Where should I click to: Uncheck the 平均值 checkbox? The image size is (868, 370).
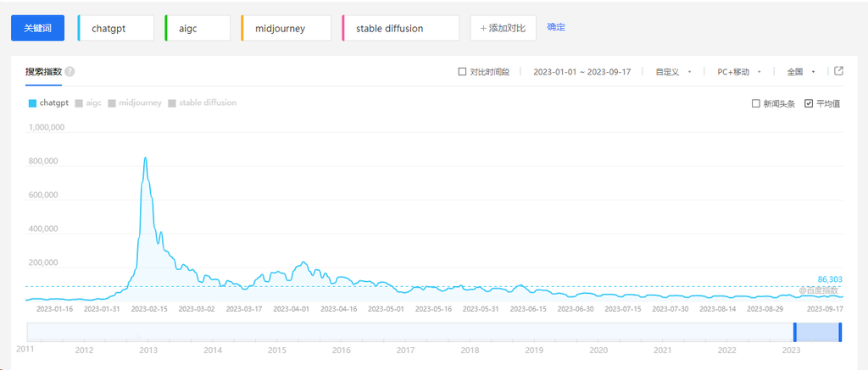(x=809, y=103)
